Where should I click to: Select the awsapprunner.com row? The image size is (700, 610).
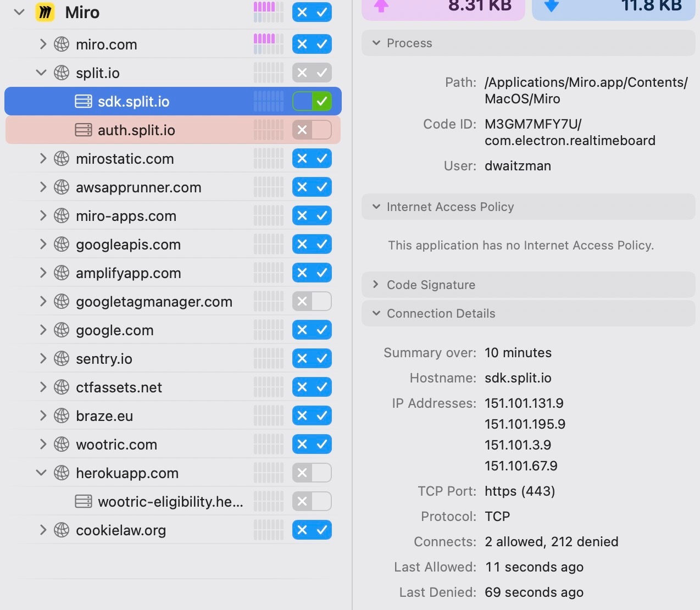pyautogui.click(x=173, y=187)
